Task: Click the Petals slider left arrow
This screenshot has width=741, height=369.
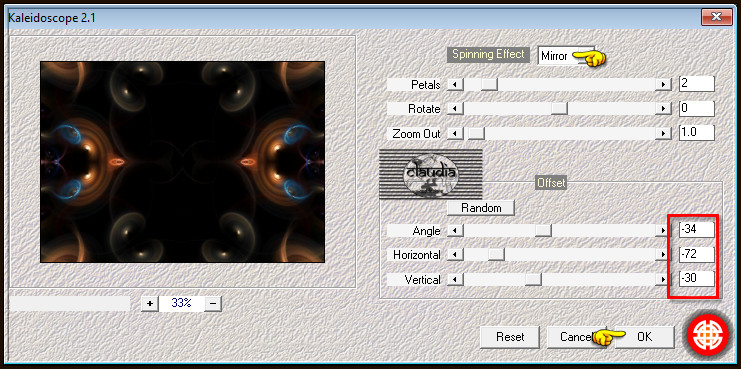Action: 455,85
